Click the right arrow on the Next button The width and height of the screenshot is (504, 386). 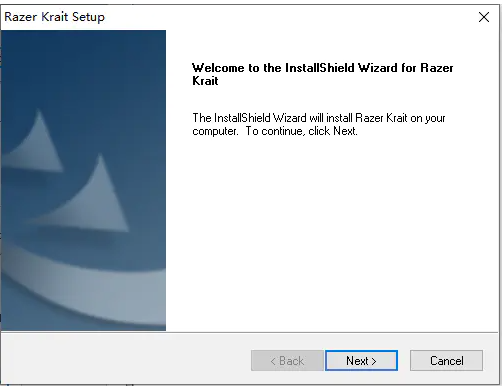(374, 361)
